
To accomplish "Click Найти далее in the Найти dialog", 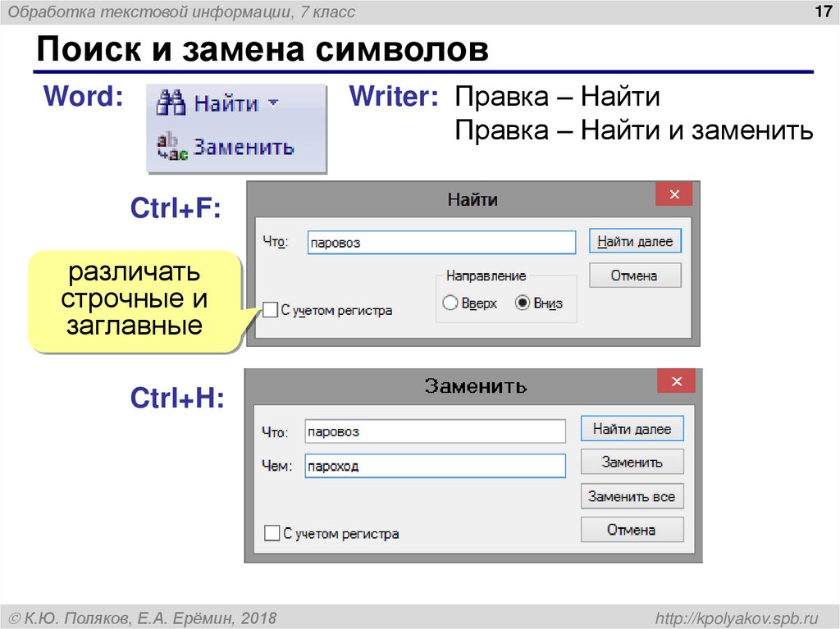I will 636,241.
